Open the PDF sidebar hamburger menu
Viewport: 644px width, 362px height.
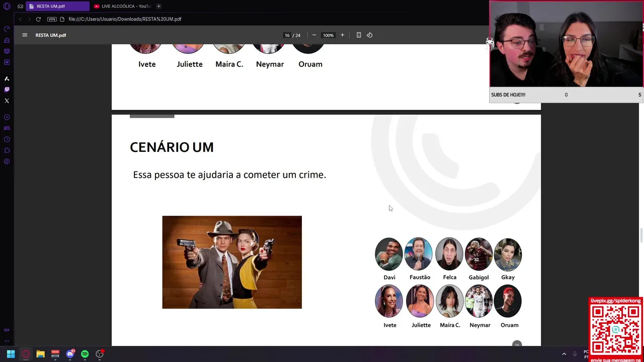click(25, 35)
